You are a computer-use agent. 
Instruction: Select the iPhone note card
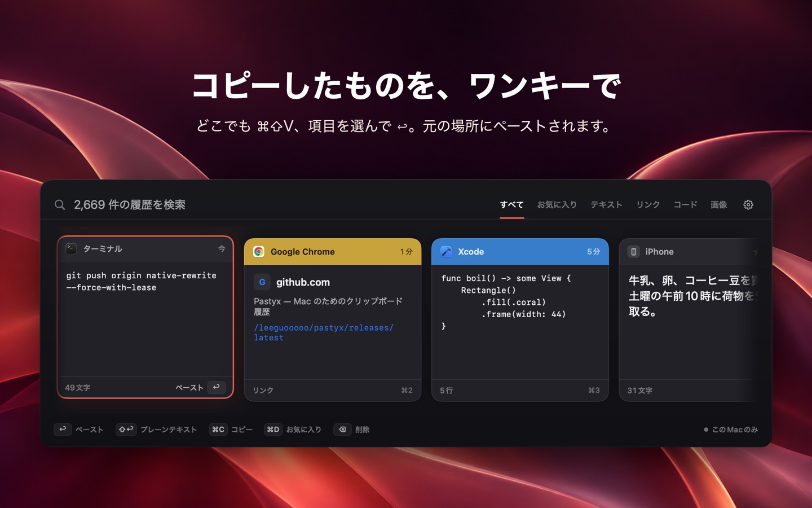coord(688,320)
